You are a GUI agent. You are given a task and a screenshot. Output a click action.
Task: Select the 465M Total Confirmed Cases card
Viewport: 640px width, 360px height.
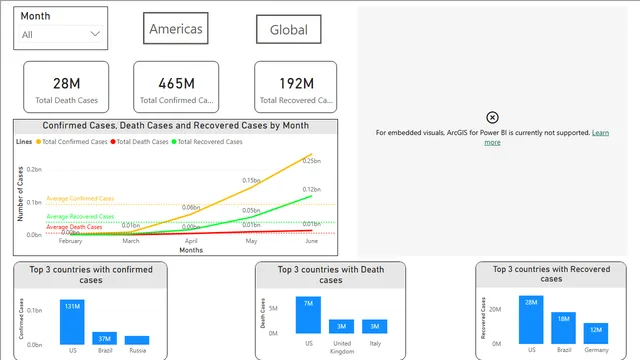tap(176, 87)
